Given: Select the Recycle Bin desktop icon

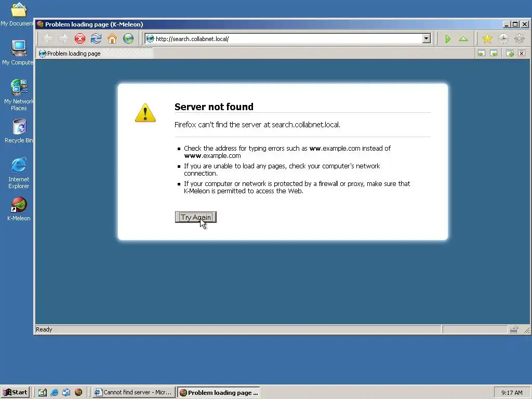Looking at the screenshot, I should coord(19,131).
